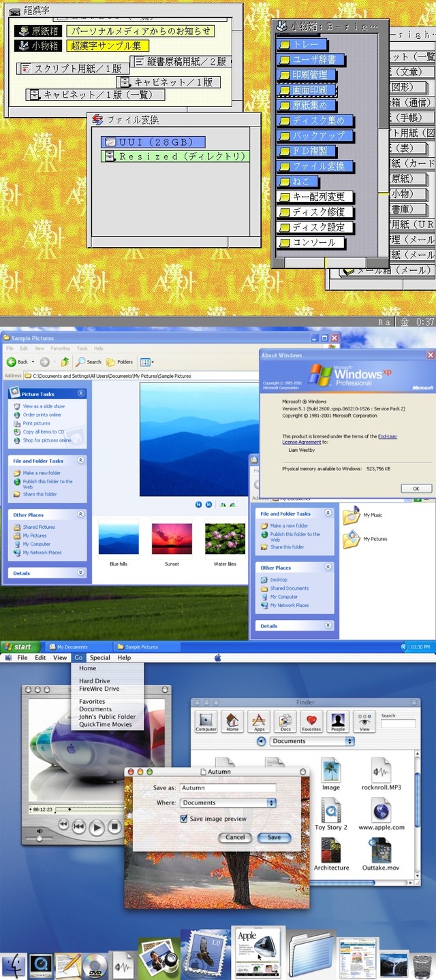Click the View button in Finder toolbar
This screenshot has width=436, height=980.
tap(364, 721)
